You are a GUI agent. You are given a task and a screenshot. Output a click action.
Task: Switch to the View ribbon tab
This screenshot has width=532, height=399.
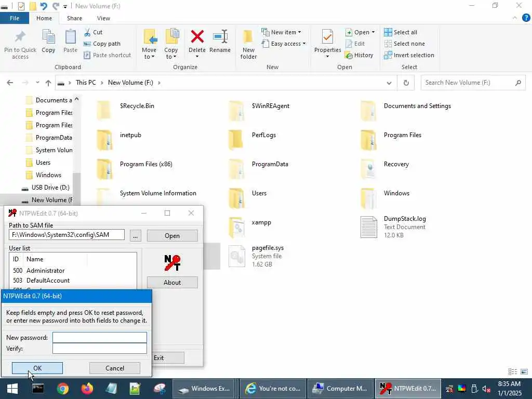click(103, 18)
